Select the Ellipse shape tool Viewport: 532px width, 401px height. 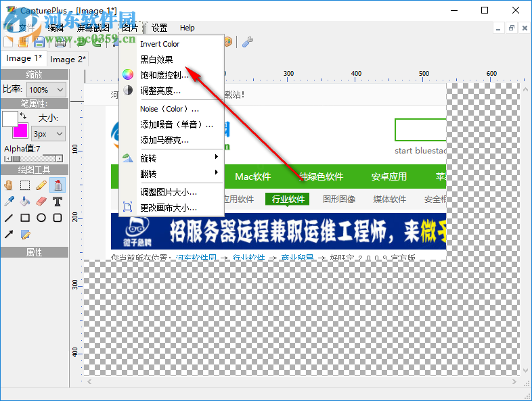pos(41,218)
